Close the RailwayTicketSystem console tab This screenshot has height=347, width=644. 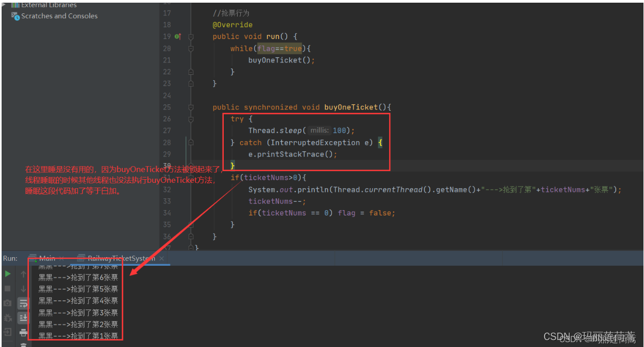pyautogui.click(x=161, y=258)
